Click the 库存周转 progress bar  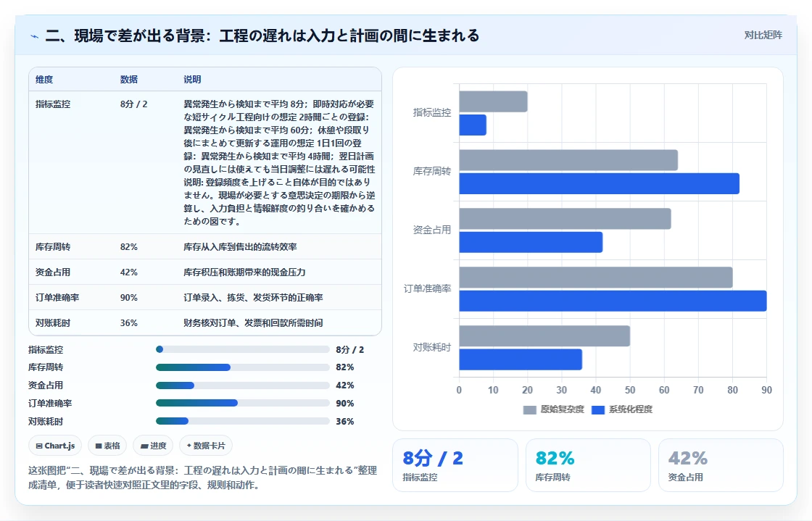pos(242,367)
